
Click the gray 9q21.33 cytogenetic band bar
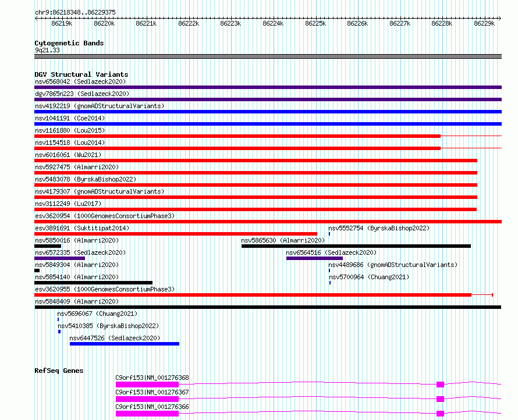[x=268, y=56]
